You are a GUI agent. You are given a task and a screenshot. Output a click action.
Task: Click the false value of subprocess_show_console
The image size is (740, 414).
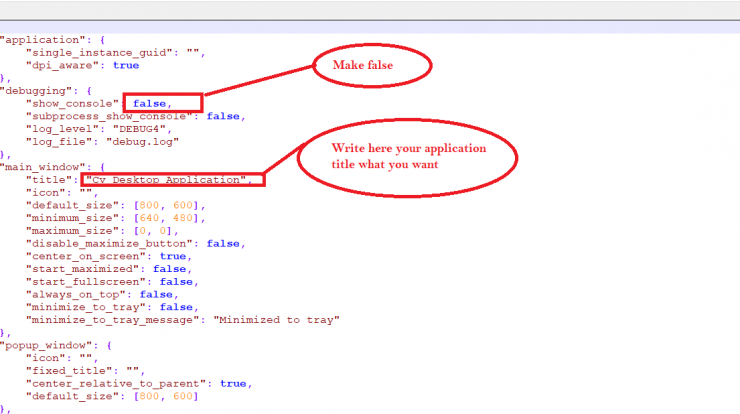coord(223,117)
